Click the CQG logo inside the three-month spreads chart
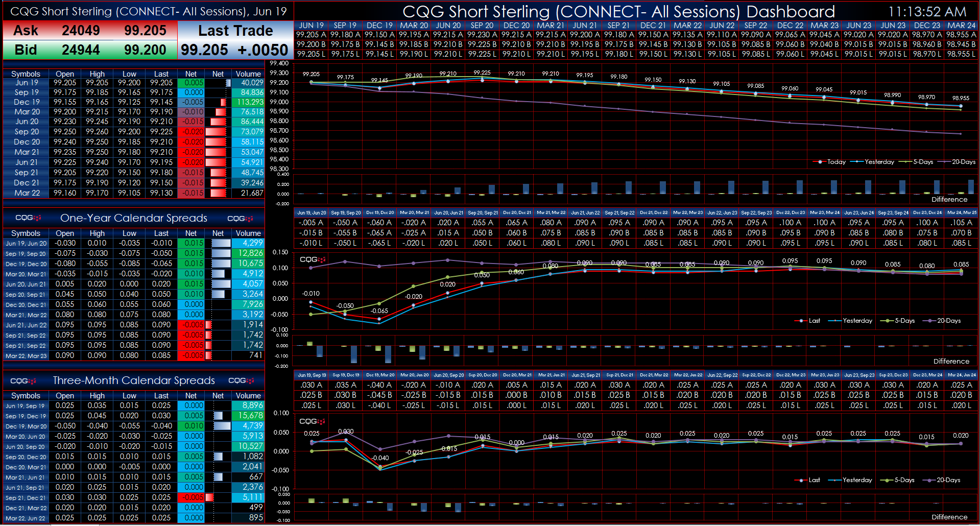Viewport: 980px width, 526px height. pyautogui.click(x=312, y=421)
